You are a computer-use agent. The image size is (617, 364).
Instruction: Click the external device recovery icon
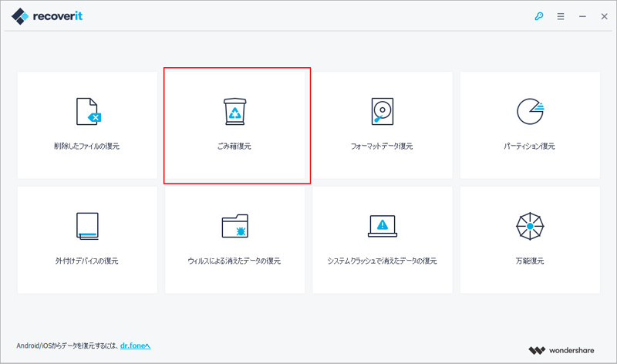(88, 225)
